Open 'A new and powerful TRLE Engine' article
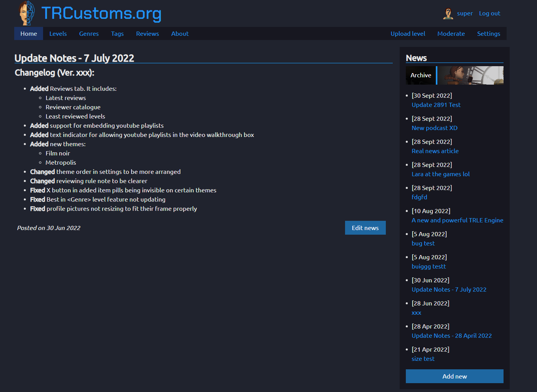Screen dimensions: 537x392 click(457, 220)
